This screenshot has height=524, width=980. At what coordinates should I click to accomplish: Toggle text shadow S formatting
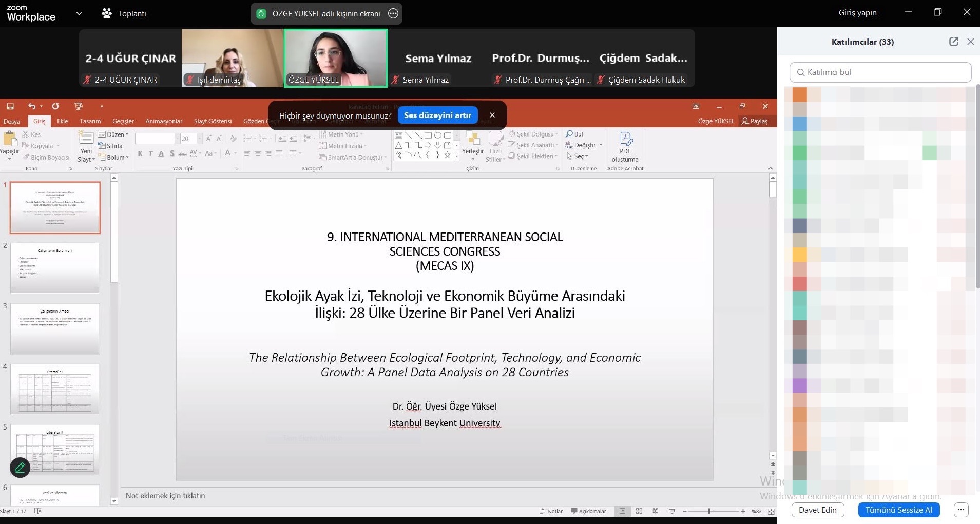[172, 153]
